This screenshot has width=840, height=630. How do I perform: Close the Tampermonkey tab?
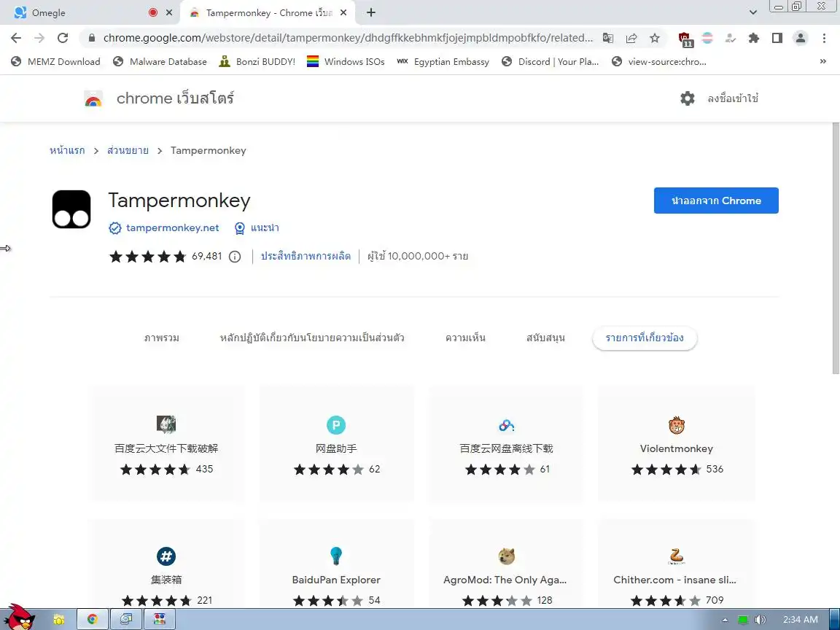(343, 12)
